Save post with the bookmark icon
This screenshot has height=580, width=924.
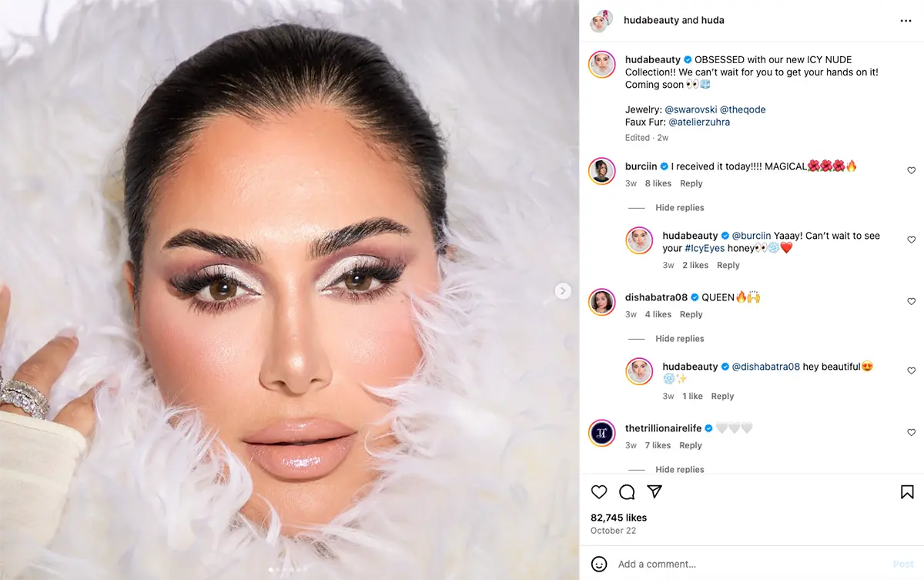click(907, 492)
